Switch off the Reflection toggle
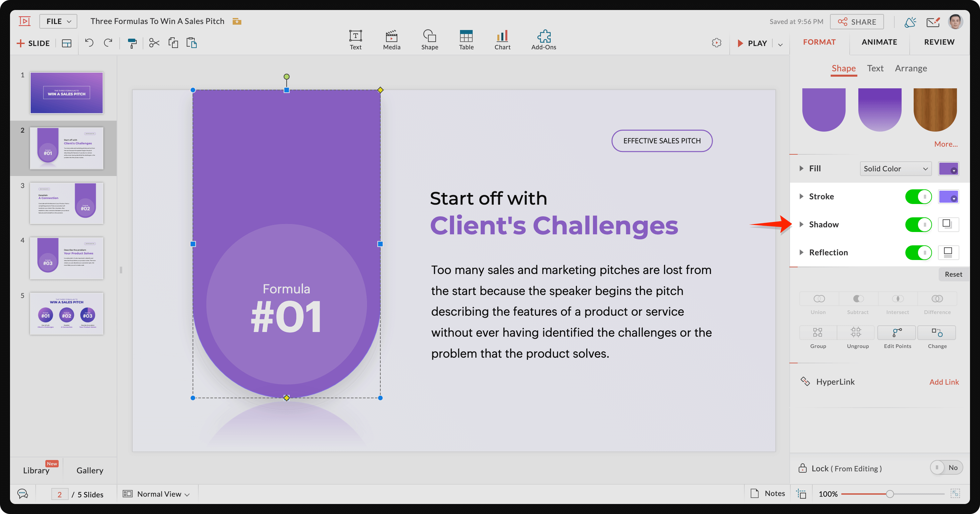980x514 pixels. click(918, 253)
